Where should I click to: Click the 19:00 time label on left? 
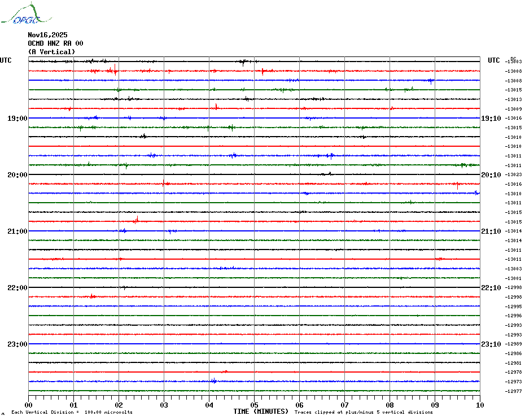[17, 119]
